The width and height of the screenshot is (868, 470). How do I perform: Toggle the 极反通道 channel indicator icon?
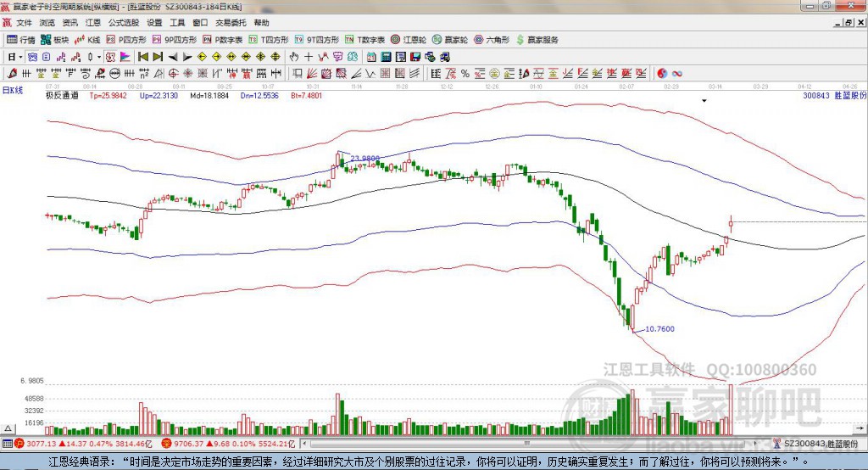(110, 57)
